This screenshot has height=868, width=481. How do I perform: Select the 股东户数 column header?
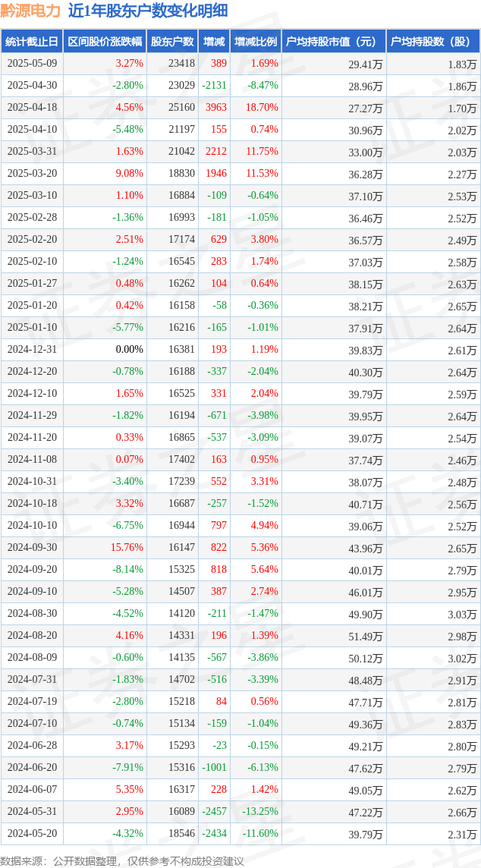point(172,42)
